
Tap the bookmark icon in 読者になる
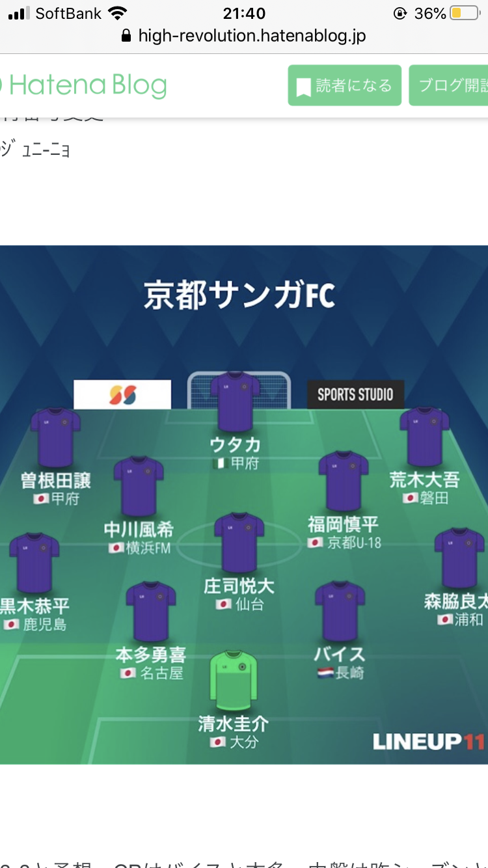(x=303, y=87)
